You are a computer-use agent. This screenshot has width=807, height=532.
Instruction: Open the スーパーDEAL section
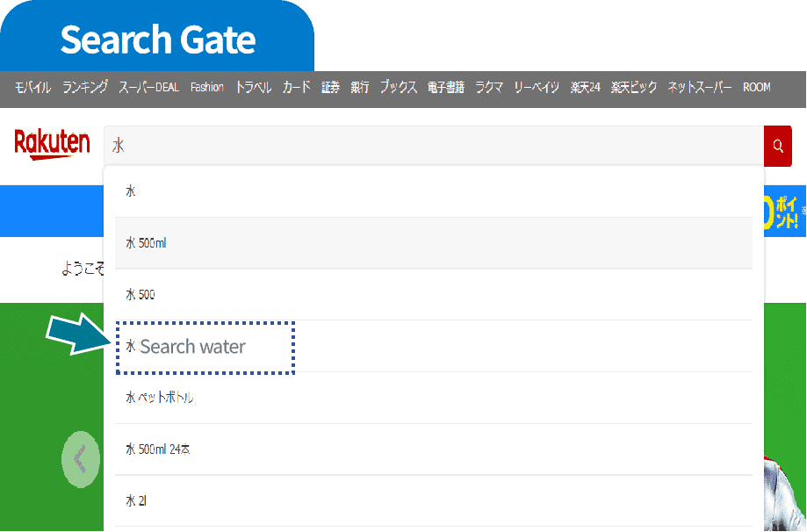pos(150,88)
